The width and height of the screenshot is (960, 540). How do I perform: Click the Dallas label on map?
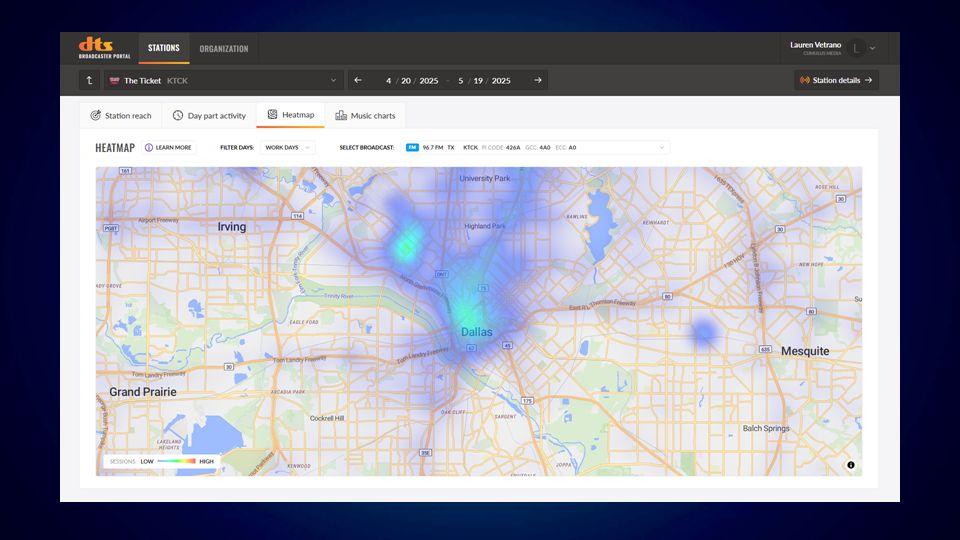pos(476,332)
